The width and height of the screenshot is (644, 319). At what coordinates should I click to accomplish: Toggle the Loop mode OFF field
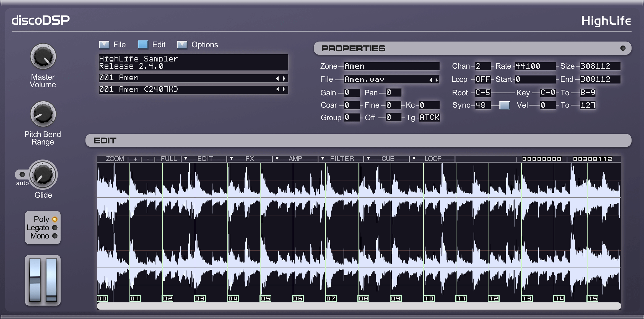click(483, 79)
